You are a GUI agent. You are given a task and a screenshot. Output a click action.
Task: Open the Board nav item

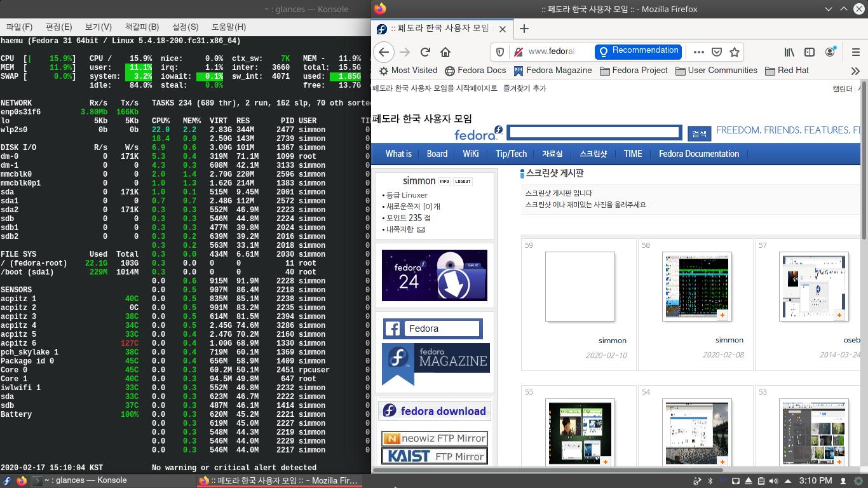click(437, 154)
